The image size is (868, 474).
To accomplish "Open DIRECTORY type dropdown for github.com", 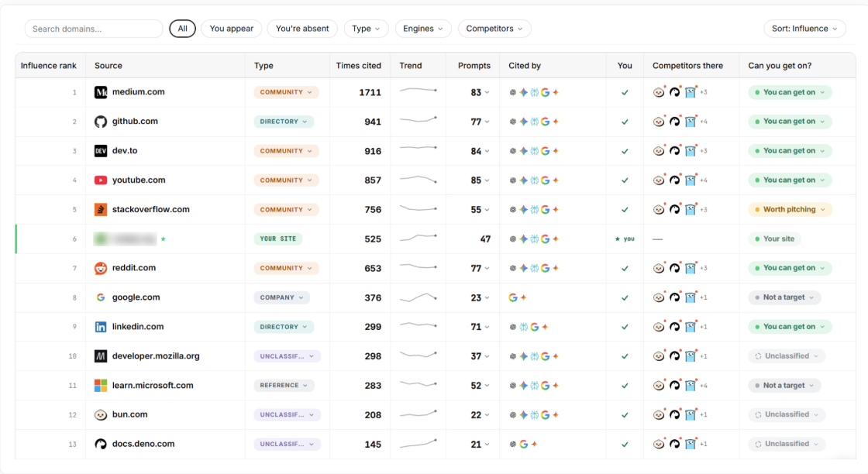I will [284, 122].
